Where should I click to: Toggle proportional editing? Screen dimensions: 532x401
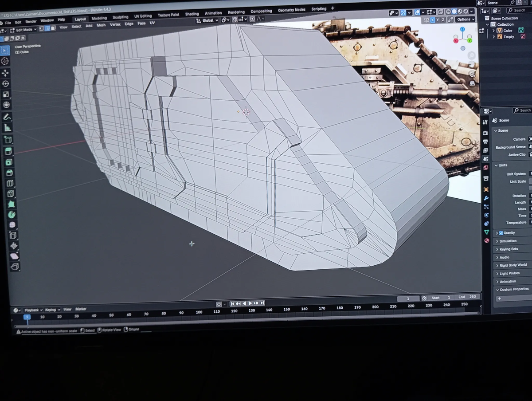[x=252, y=19]
